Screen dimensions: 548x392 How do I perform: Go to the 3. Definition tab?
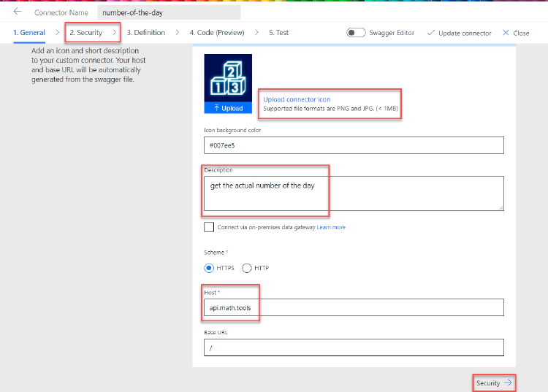[145, 32]
